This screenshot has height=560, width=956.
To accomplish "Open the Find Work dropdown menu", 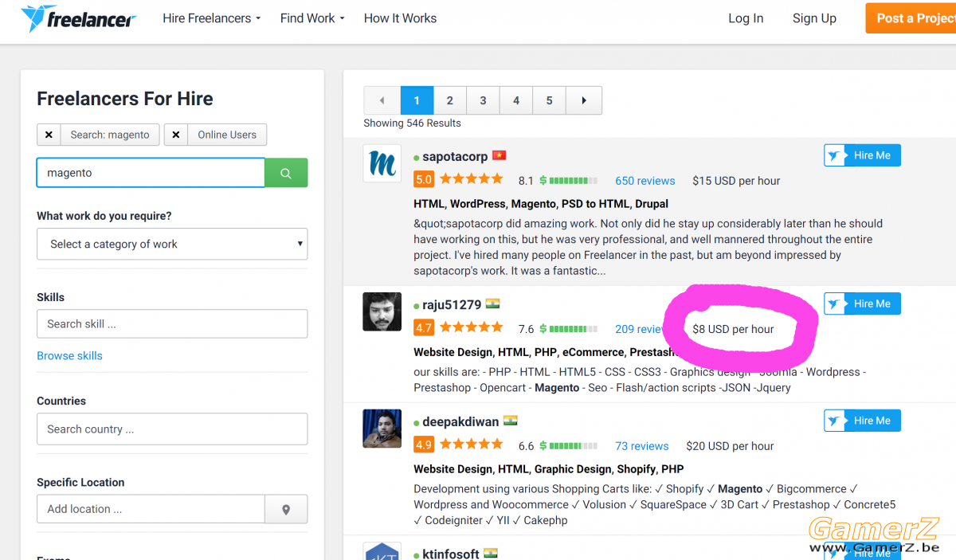I will 312,18.
